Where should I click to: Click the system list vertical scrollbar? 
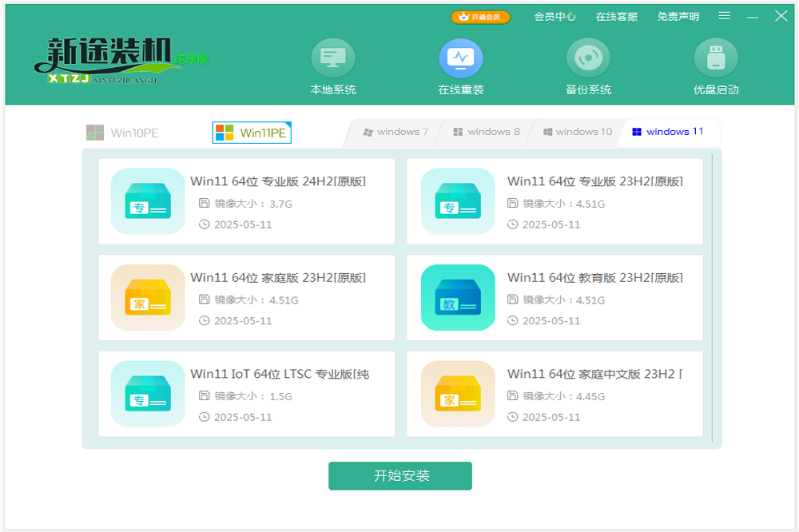pos(713,296)
